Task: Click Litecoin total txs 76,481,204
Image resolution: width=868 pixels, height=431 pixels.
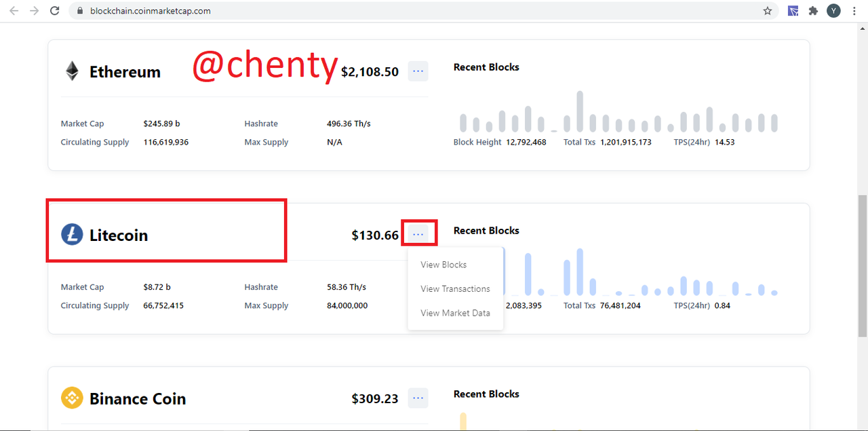Action: click(x=620, y=305)
